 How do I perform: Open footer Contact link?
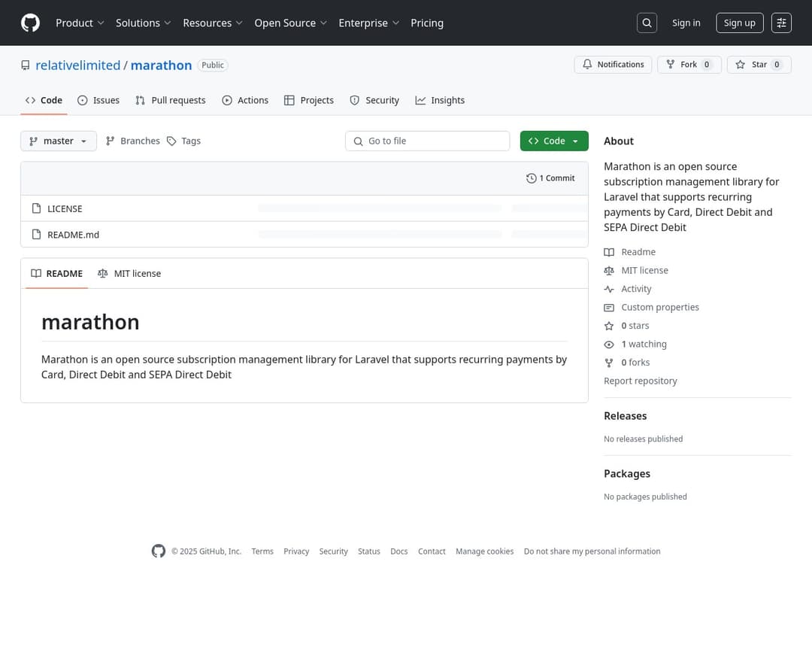point(432,551)
